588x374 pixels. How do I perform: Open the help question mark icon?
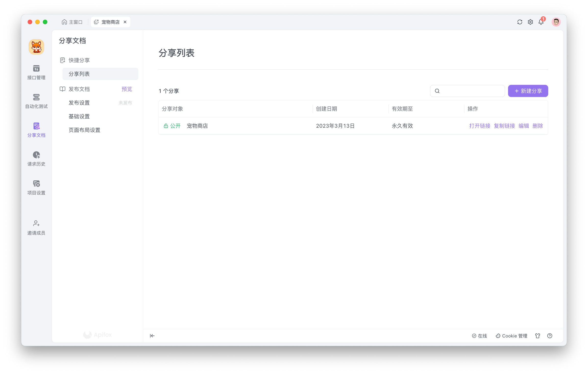(x=550, y=336)
